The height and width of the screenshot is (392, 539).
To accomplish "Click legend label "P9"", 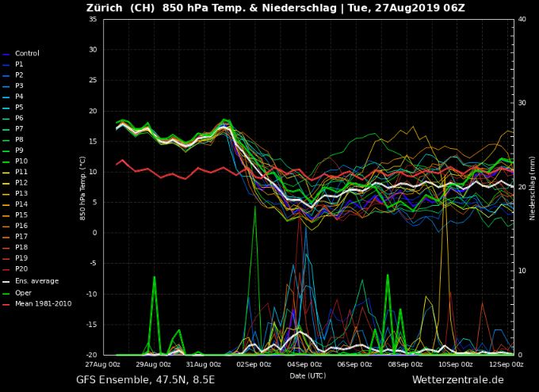I will tap(19, 150).
